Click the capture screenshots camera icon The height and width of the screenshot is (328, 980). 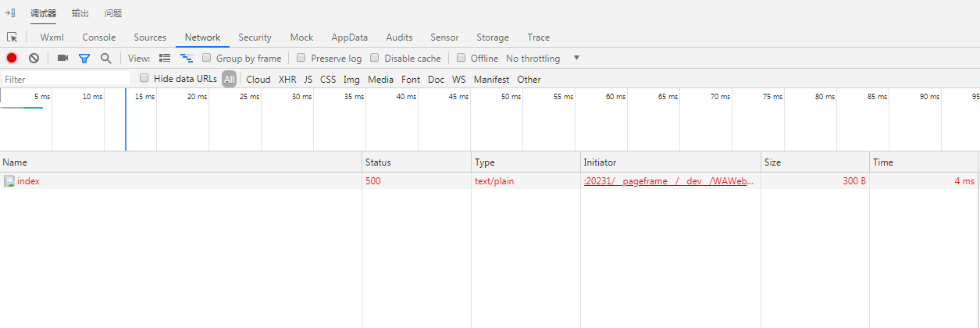pos(62,58)
